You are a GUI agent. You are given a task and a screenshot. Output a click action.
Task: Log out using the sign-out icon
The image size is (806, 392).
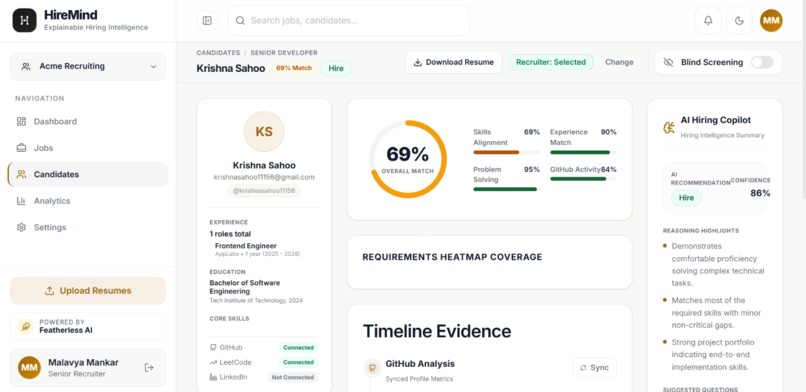click(149, 367)
